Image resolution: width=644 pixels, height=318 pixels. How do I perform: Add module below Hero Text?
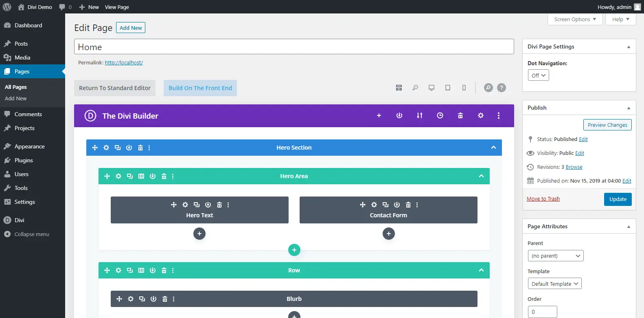pos(199,234)
